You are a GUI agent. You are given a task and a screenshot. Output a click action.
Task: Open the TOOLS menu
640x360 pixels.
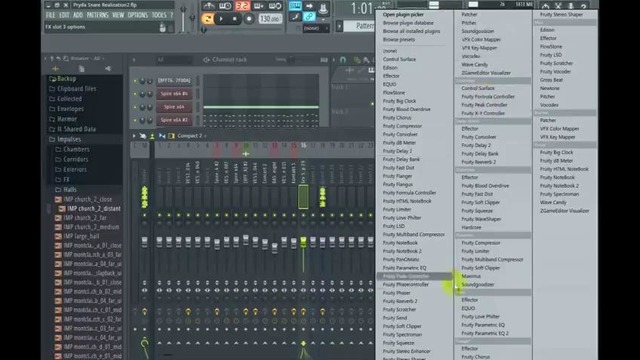coord(159,16)
